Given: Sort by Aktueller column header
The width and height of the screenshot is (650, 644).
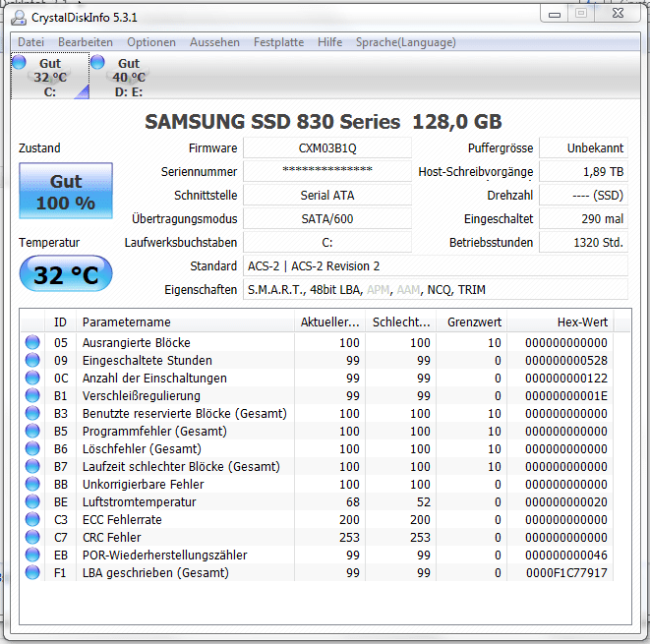Looking at the screenshot, I should point(330,322).
